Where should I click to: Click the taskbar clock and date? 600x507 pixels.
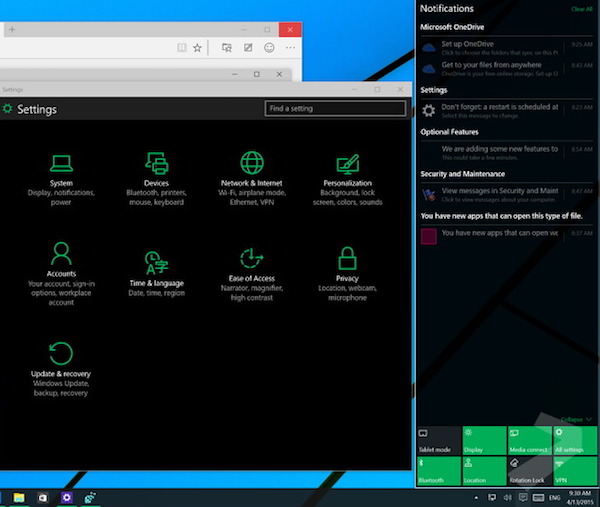[x=579, y=497]
